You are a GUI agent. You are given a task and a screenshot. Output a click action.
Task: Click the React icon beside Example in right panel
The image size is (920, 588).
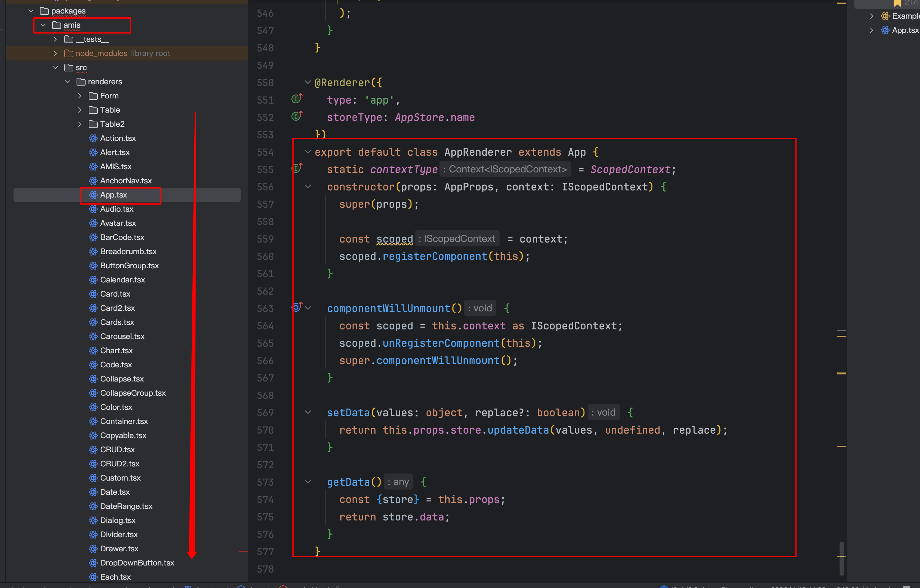pyautogui.click(x=885, y=16)
